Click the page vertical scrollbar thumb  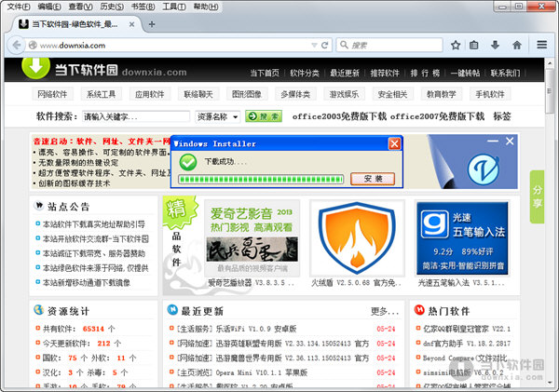click(550, 92)
